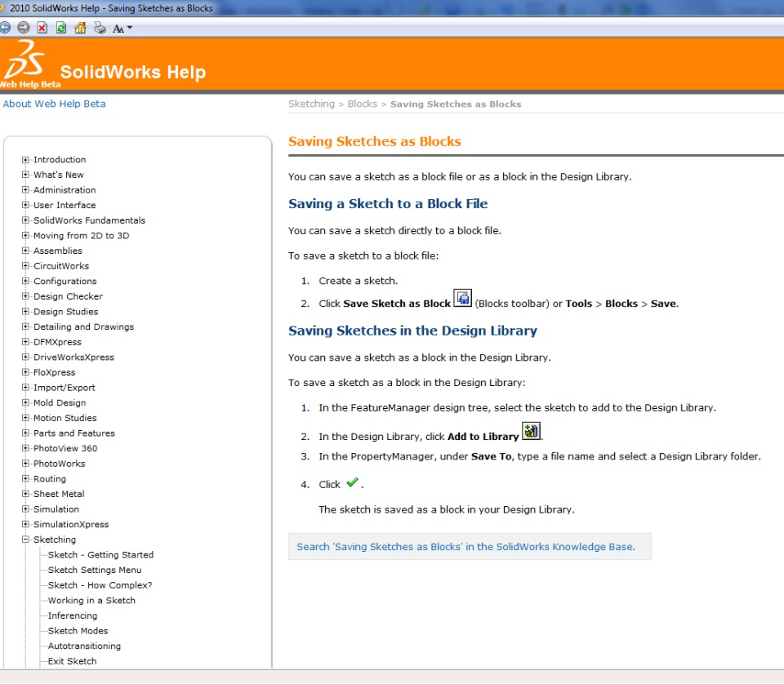Select the Configurations topic
This screenshot has height=684, width=784.
[x=65, y=282]
